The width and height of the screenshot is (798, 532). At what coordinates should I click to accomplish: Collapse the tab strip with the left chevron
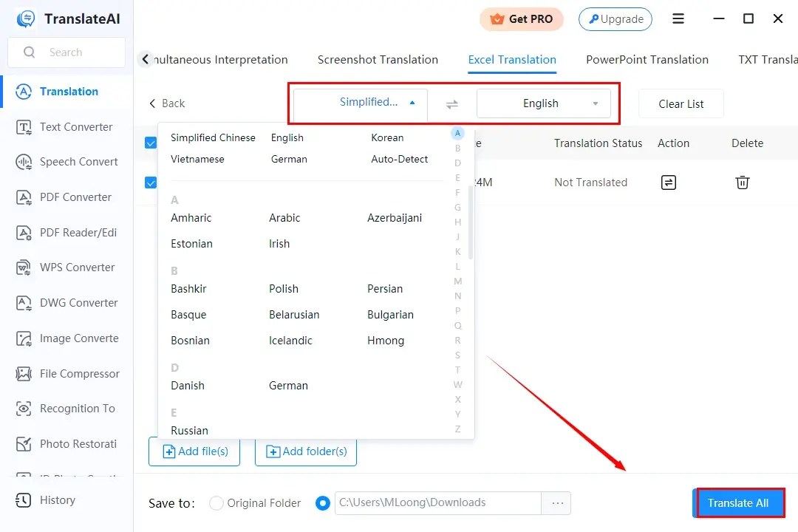(x=145, y=58)
